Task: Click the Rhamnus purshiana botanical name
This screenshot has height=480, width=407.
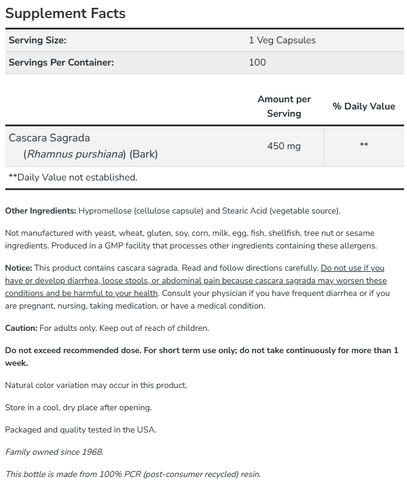Action: click(76, 154)
